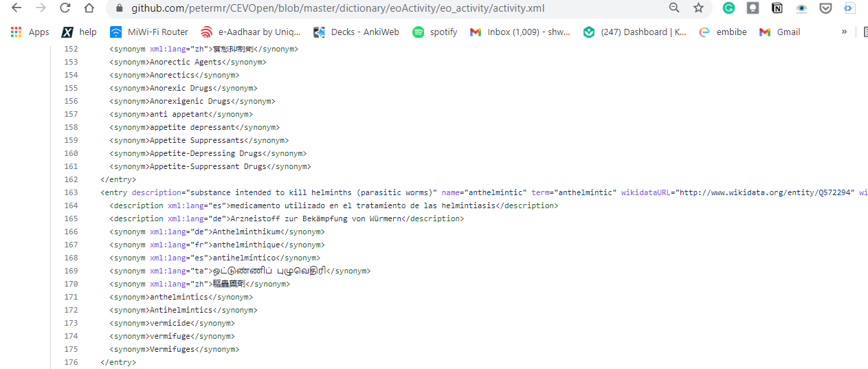Screen dimensions: 868x369
Task: Open the e-Aadhaar bookmark
Action: pos(250,32)
